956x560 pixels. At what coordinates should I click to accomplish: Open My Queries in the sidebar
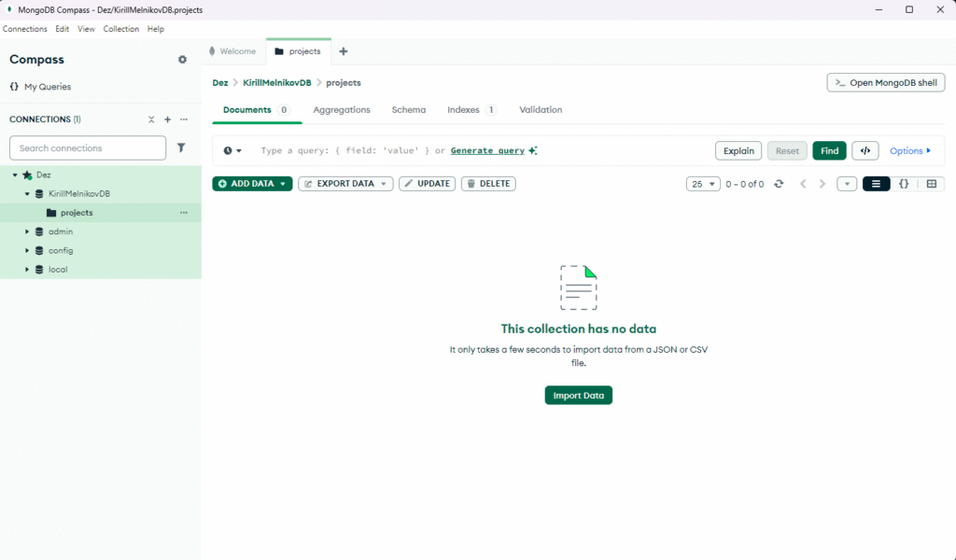pos(48,87)
